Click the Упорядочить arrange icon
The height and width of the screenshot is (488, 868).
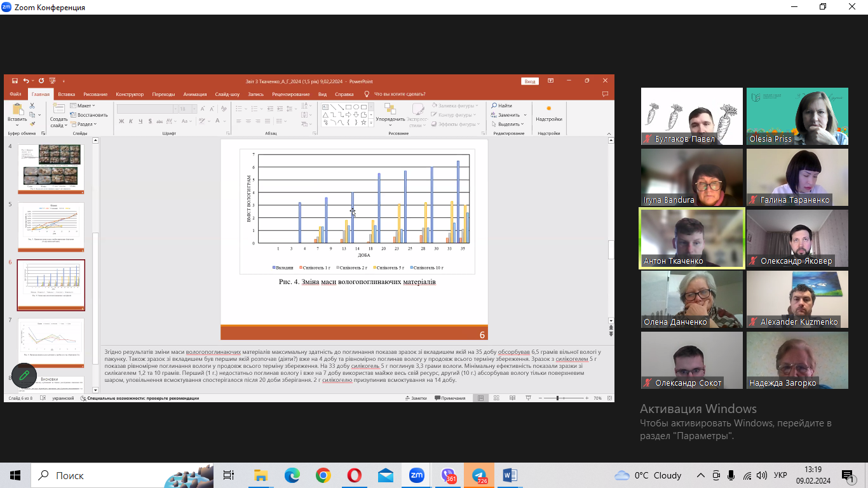pyautogui.click(x=390, y=112)
